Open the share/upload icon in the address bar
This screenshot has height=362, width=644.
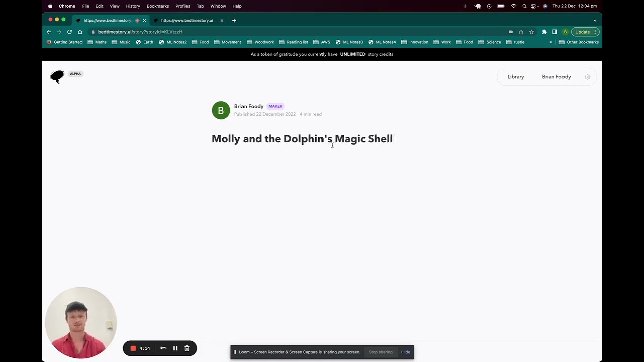coord(521,32)
